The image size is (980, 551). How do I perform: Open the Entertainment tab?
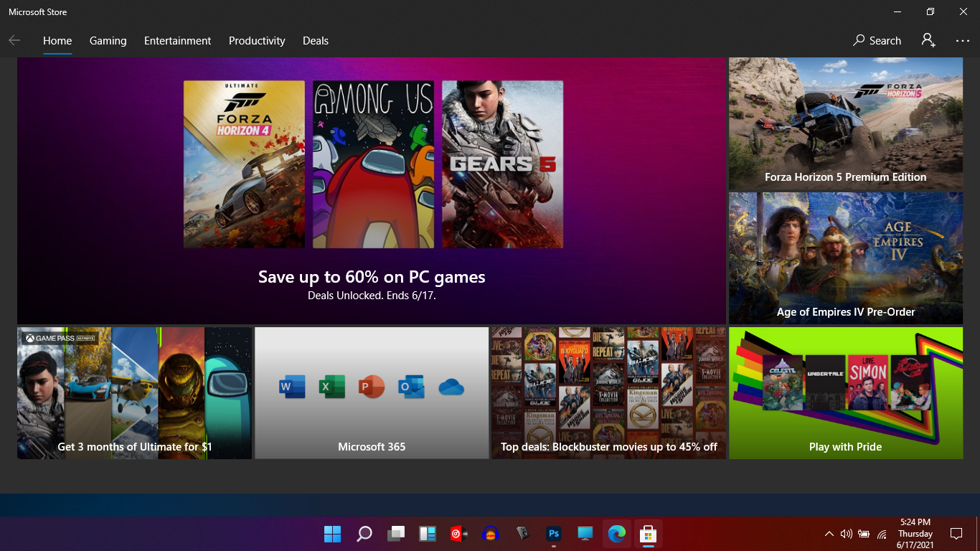click(178, 41)
